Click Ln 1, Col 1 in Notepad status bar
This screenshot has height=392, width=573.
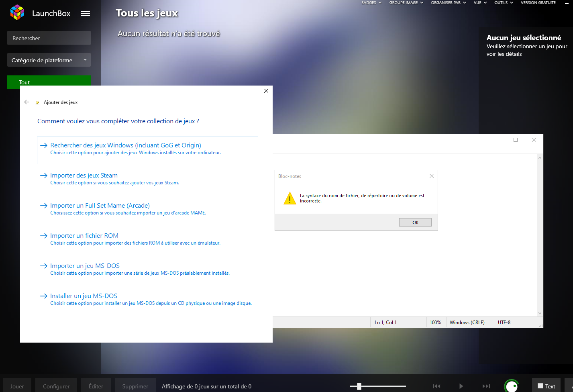click(x=385, y=323)
